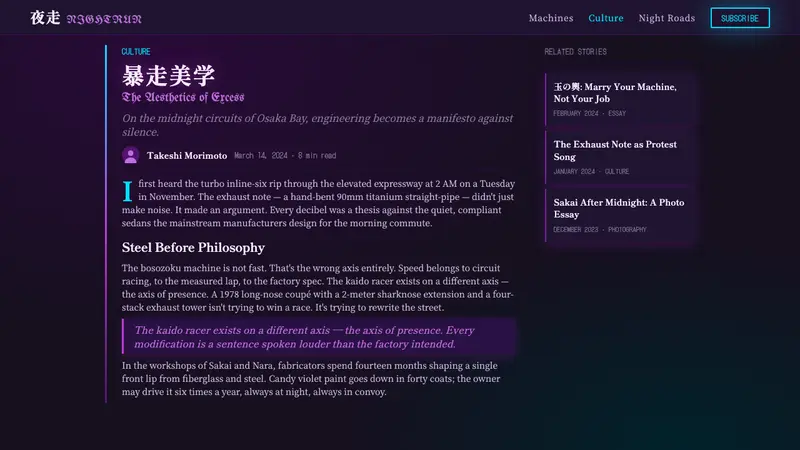Click the purple pull quote block
The height and width of the screenshot is (450, 800).
pos(319,337)
